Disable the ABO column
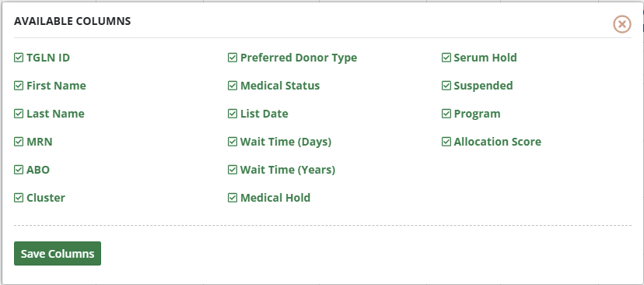 [x=19, y=170]
